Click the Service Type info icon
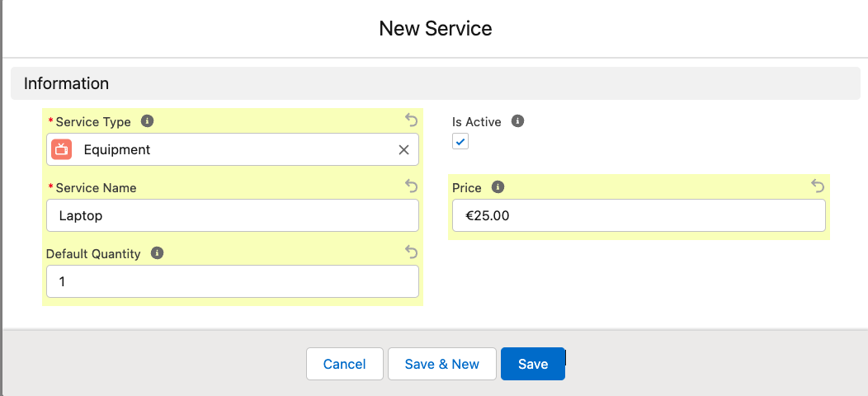868x396 pixels. point(148,121)
